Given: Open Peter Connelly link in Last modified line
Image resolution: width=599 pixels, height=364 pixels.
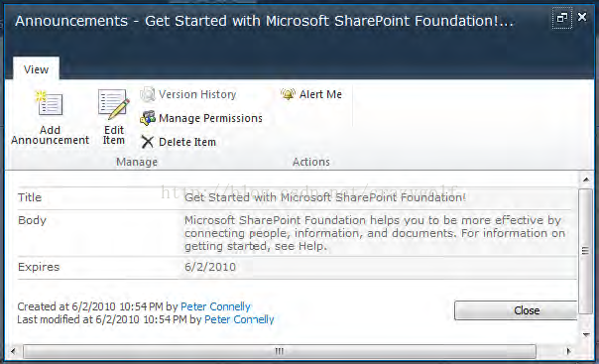Looking at the screenshot, I should pyautogui.click(x=239, y=319).
